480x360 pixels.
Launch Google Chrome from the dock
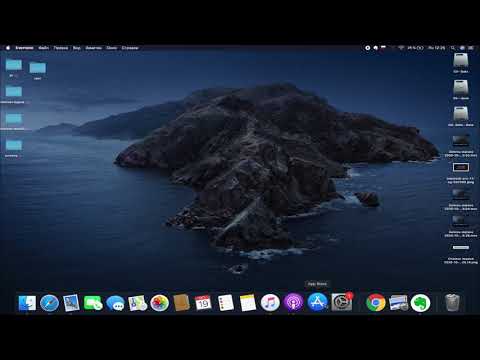(376, 303)
